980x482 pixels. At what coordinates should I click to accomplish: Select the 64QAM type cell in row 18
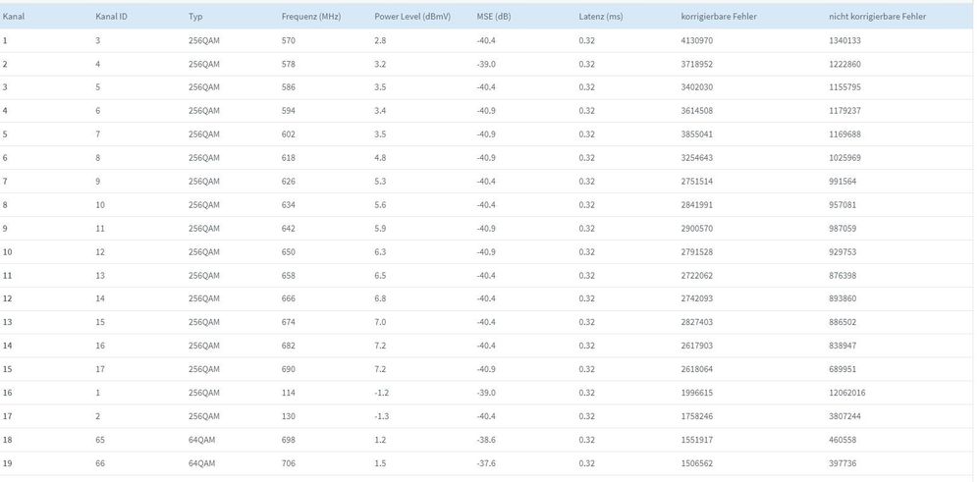coord(201,440)
